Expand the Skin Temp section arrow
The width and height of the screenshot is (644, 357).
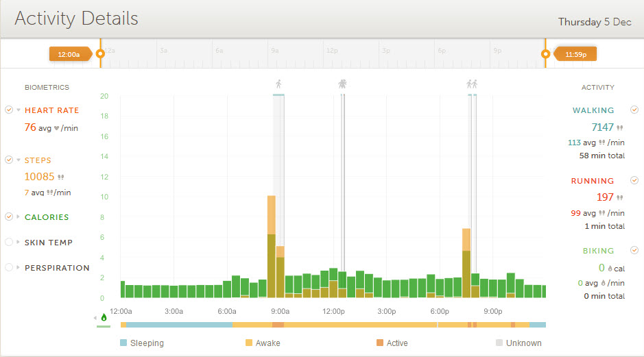(x=19, y=243)
